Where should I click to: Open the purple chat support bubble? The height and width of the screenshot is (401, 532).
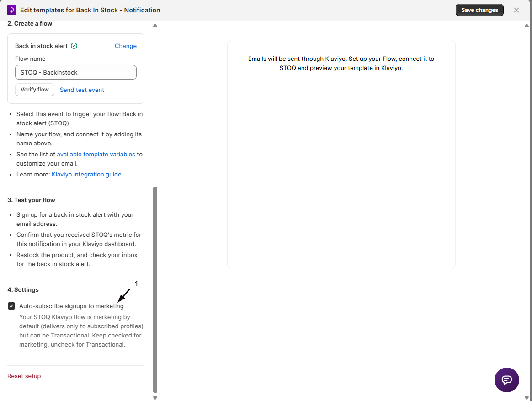point(506,380)
